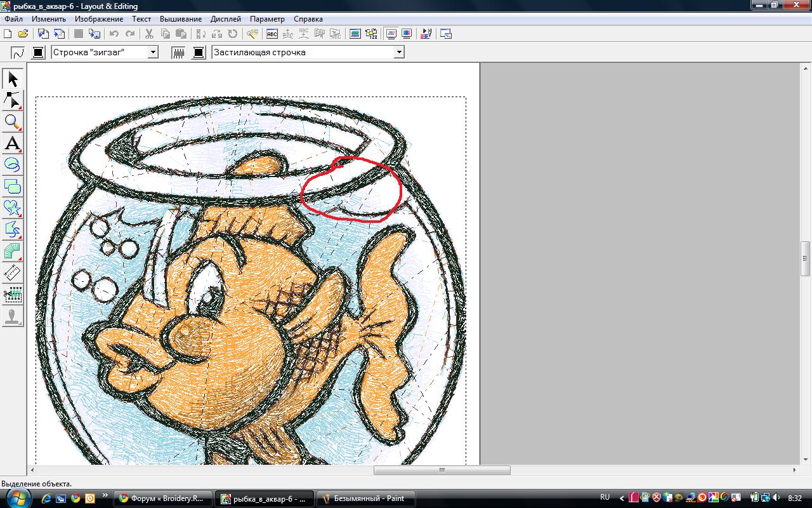Click рыбка_в_аквар-6 taskbar button

(x=264, y=498)
